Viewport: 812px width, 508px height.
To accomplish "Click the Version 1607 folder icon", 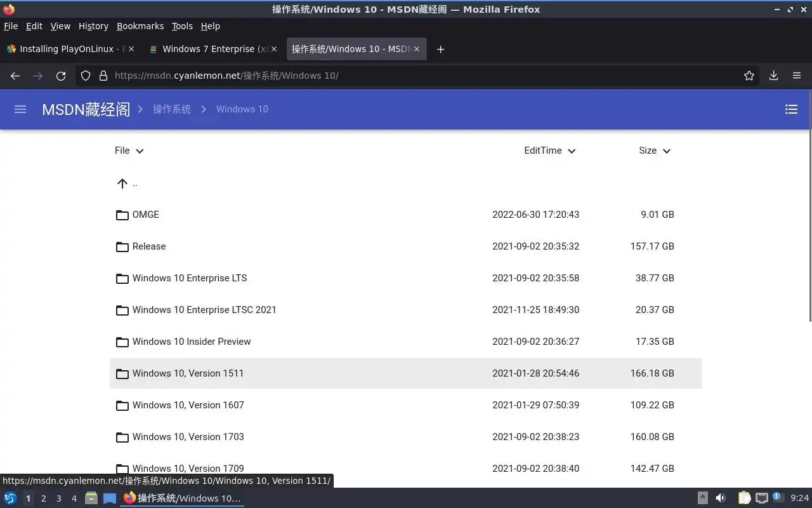I will (x=122, y=405).
